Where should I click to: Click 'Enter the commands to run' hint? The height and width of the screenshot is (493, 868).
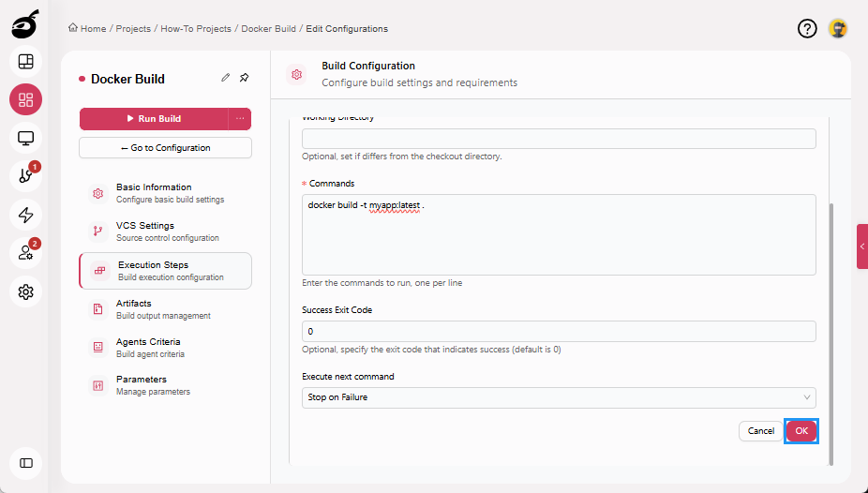tap(382, 283)
